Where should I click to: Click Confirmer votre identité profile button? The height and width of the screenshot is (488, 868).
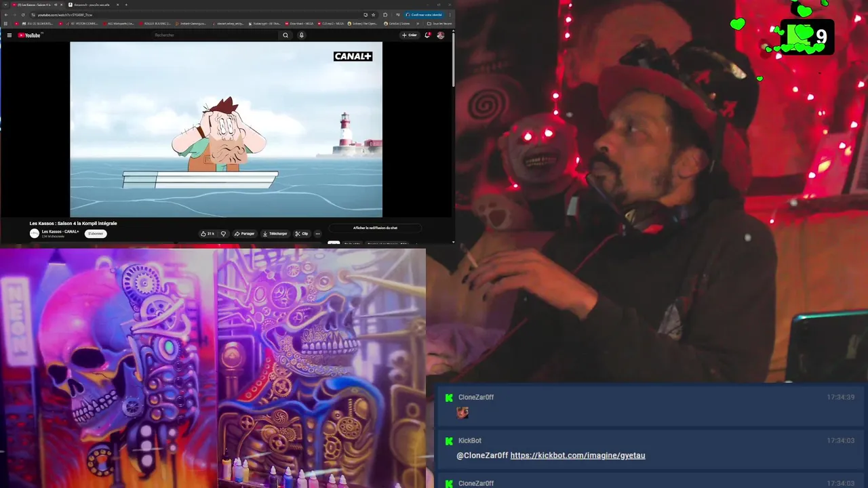point(425,15)
